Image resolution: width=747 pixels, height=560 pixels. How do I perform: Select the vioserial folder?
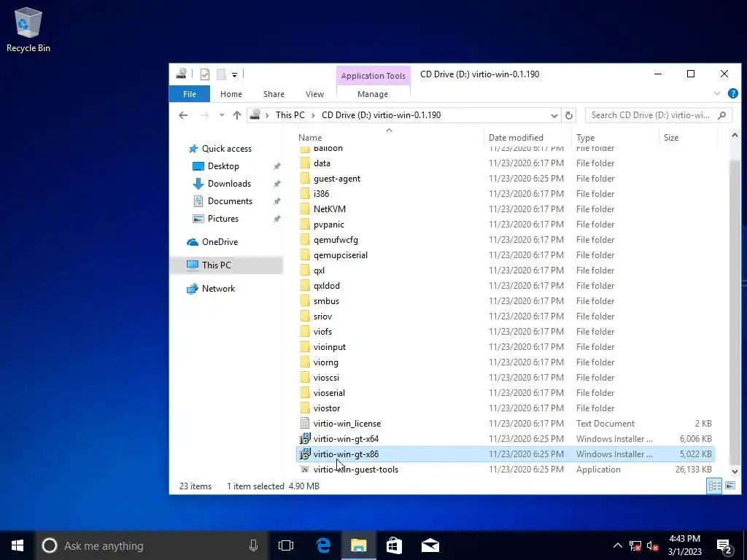(329, 393)
